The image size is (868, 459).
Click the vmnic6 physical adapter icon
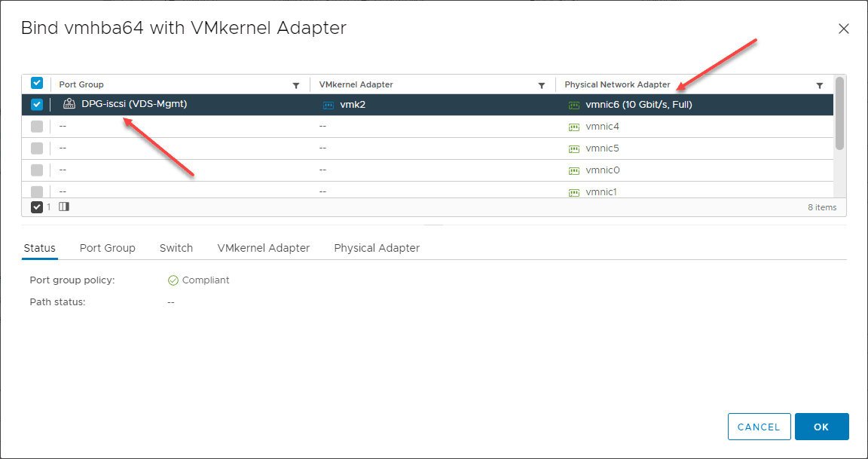click(x=573, y=105)
